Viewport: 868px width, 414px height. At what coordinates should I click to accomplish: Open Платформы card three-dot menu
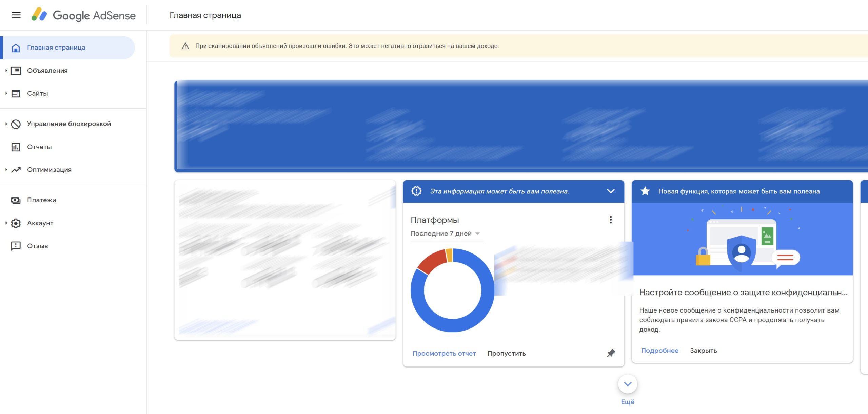611,220
